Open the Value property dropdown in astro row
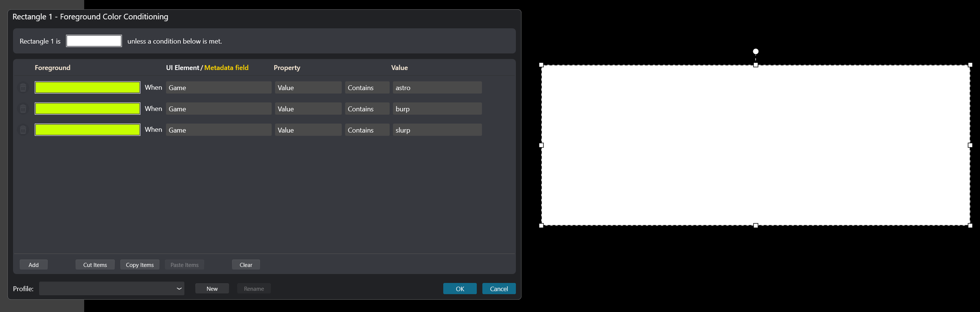The height and width of the screenshot is (312, 980). click(308, 87)
